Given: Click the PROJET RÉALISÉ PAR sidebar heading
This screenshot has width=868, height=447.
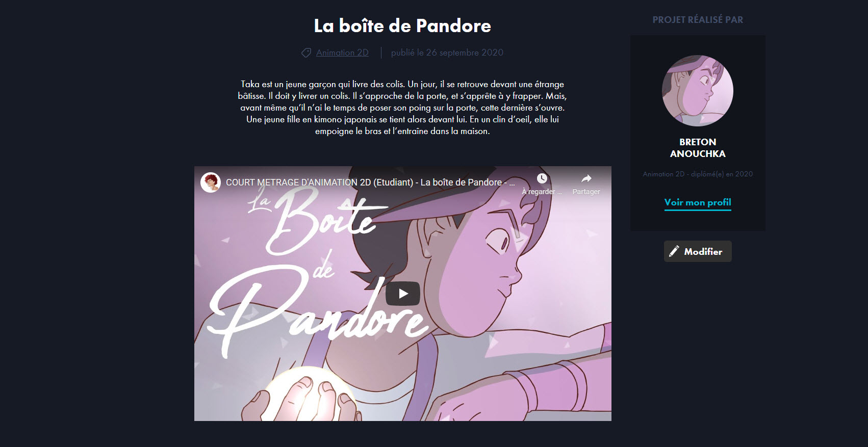Looking at the screenshot, I should point(698,20).
